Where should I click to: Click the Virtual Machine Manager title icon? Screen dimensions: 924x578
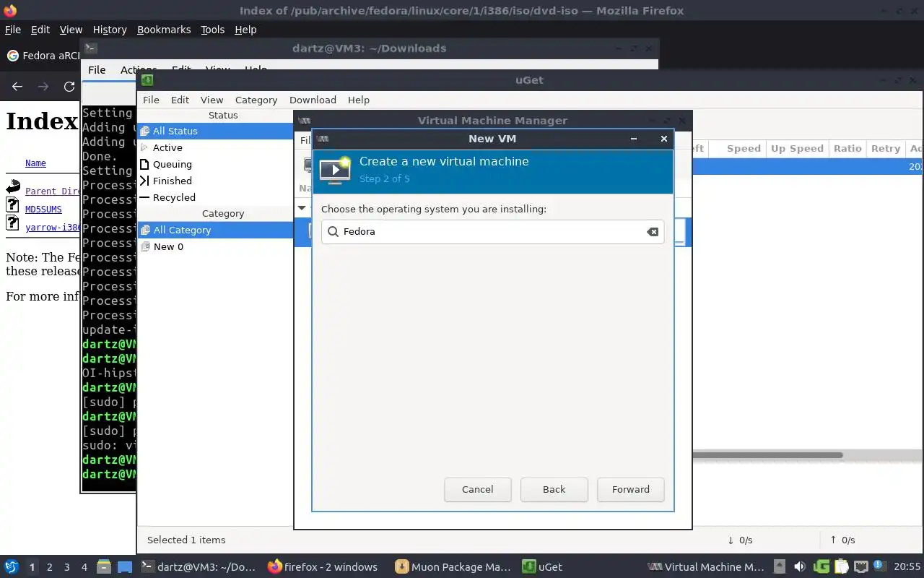[305, 121]
